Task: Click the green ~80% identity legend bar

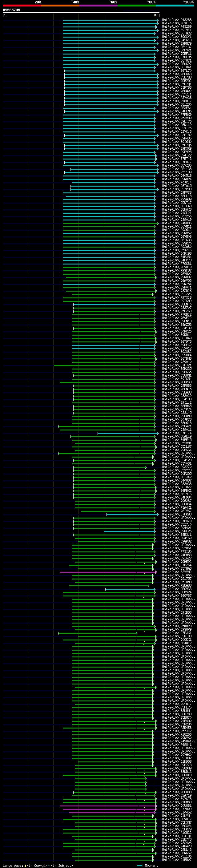Action: [x=137, y=6]
